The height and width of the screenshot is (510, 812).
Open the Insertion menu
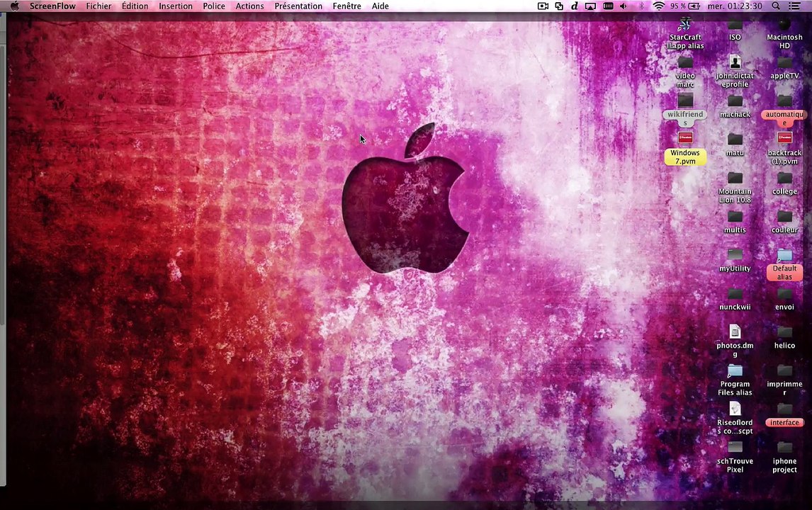click(x=176, y=6)
